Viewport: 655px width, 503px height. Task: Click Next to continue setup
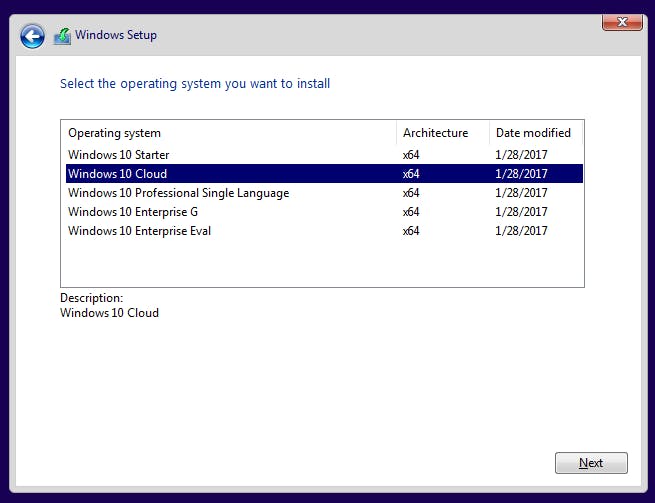tap(591, 463)
